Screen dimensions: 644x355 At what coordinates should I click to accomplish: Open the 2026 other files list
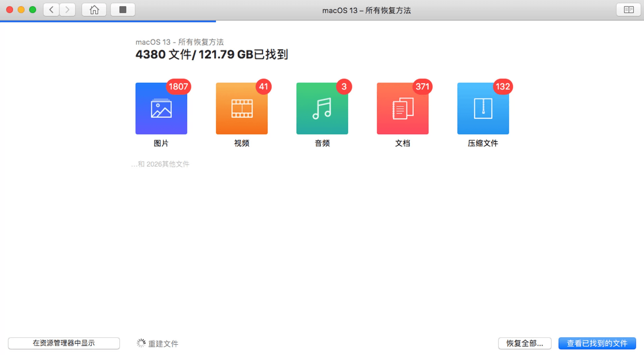pyautogui.click(x=160, y=164)
